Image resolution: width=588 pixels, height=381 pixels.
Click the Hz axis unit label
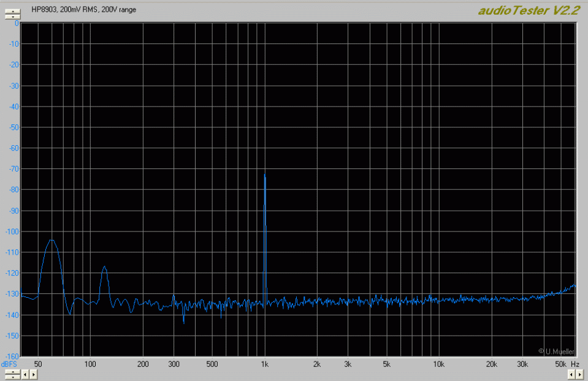pyautogui.click(x=575, y=364)
